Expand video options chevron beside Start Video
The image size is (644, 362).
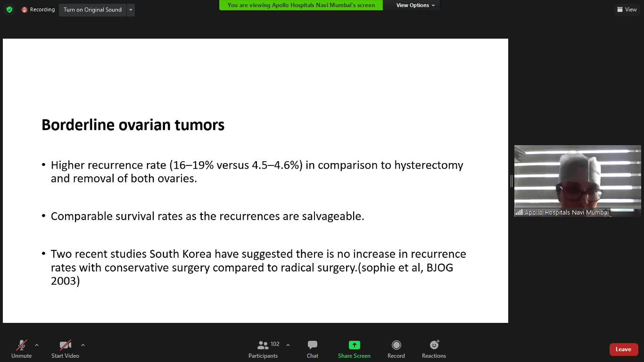tap(83, 345)
